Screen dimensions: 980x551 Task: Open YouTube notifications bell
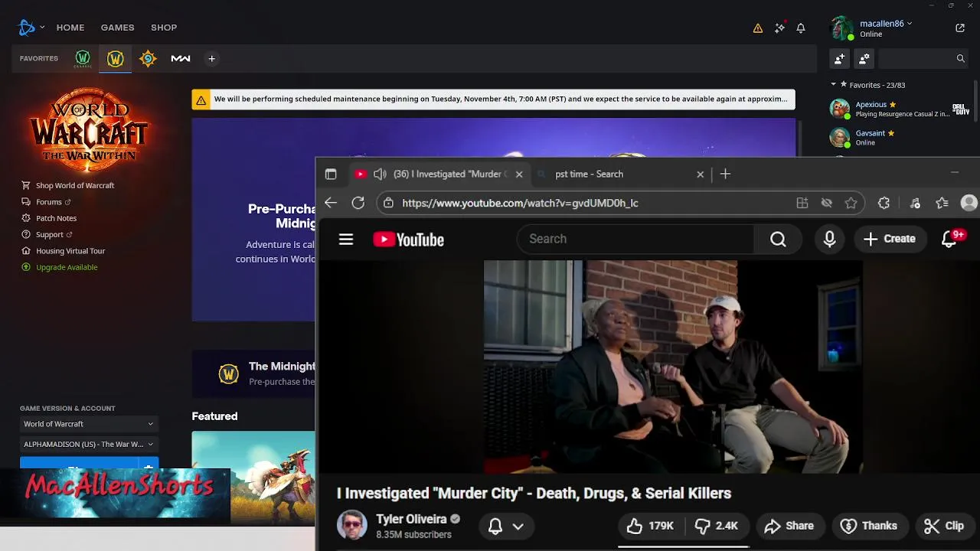click(949, 240)
